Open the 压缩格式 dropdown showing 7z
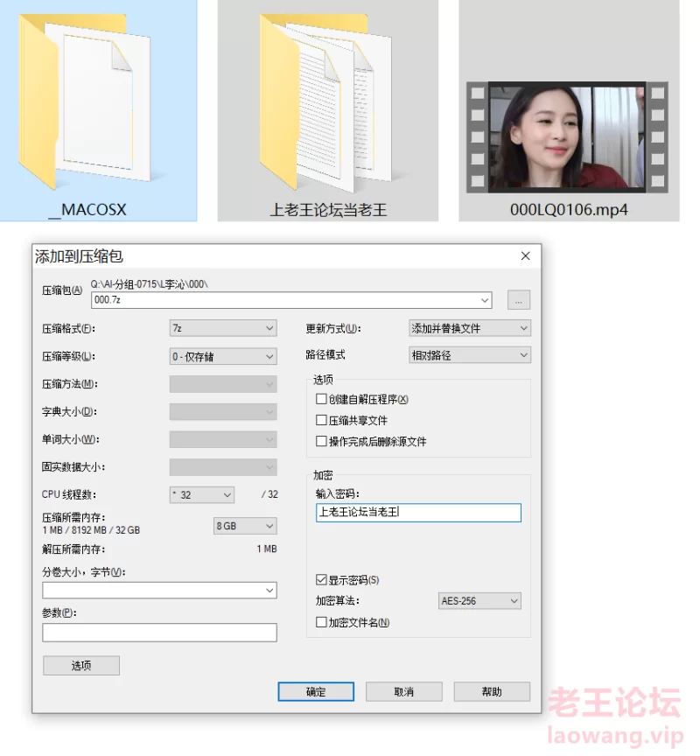Viewport: 700px width, 756px height. point(223,328)
